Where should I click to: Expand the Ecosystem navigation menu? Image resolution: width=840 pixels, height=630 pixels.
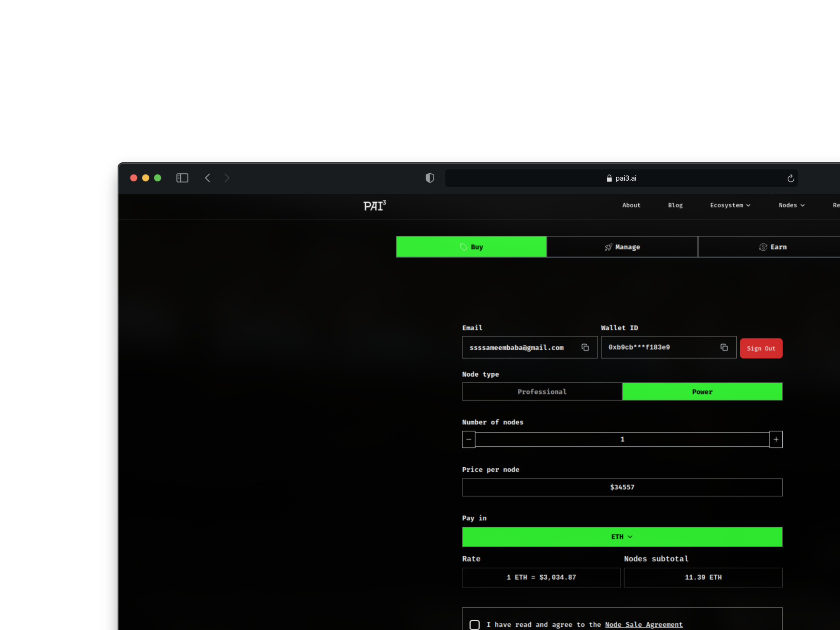coord(730,205)
